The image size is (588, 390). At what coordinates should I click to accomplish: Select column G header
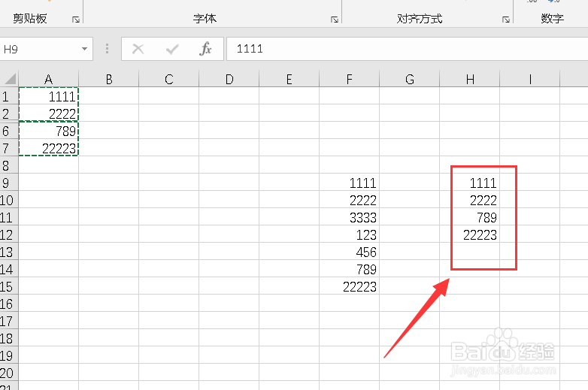click(x=410, y=79)
